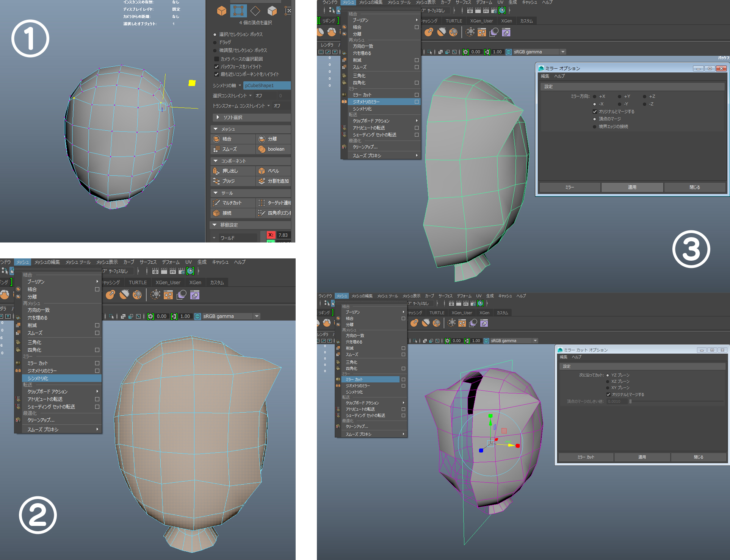Choose 微調整/セレクション ボックス radio option
This screenshot has width=730, height=560.
click(x=215, y=50)
